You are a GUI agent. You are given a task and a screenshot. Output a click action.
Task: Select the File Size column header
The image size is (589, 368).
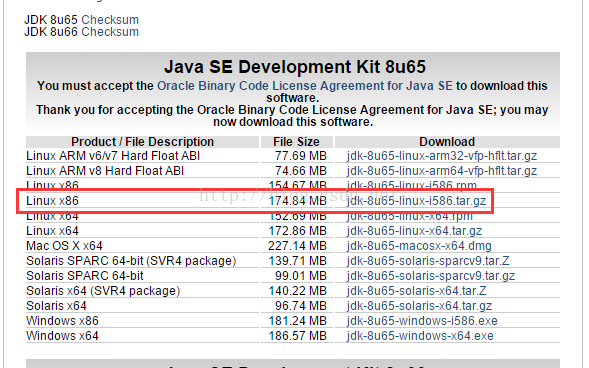(296, 142)
